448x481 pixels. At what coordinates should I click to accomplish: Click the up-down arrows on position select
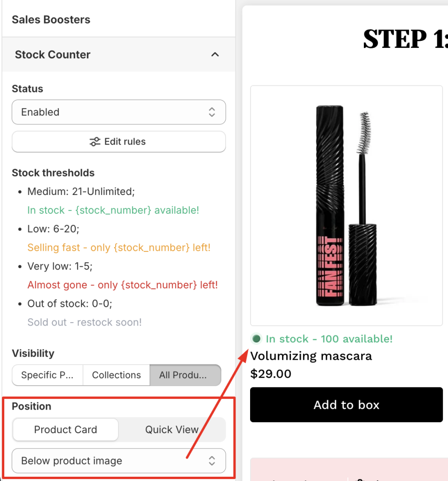click(x=212, y=461)
